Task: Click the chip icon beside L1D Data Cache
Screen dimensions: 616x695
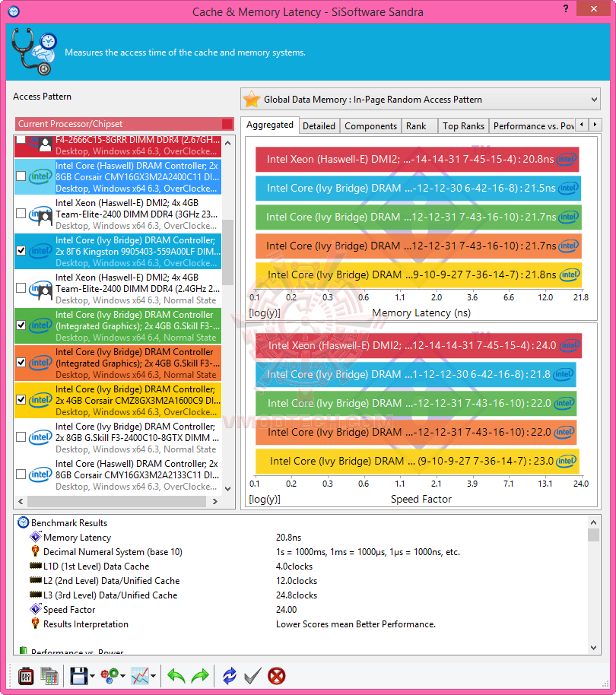Action: pyautogui.click(x=36, y=566)
